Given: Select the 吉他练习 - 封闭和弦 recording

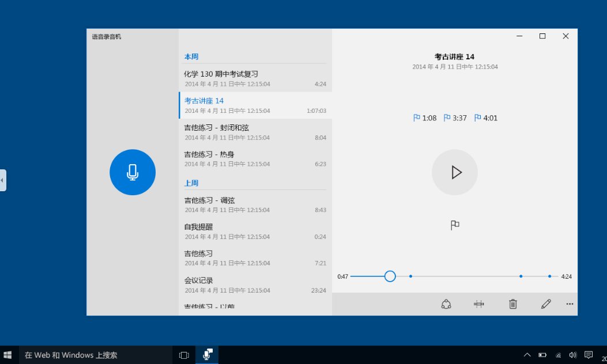Looking at the screenshot, I should click(x=255, y=132).
